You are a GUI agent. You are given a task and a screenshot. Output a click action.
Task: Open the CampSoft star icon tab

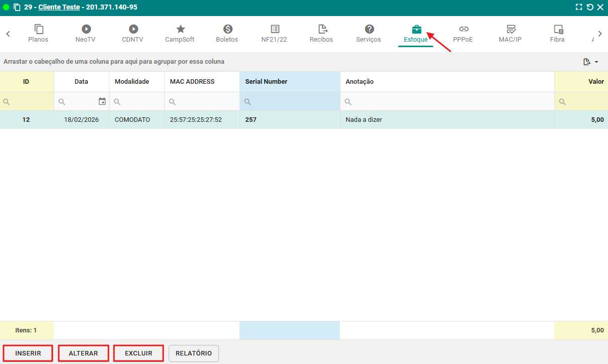pos(180,30)
